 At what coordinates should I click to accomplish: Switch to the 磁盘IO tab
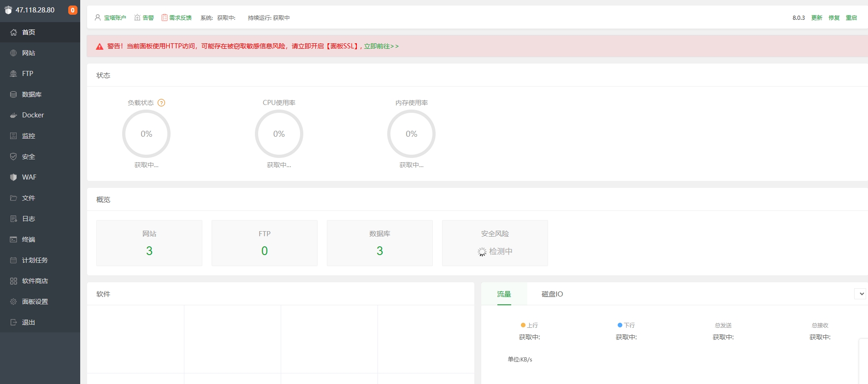click(552, 294)
